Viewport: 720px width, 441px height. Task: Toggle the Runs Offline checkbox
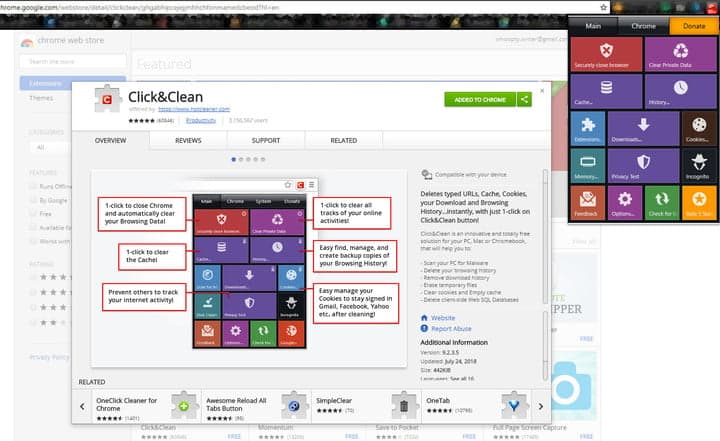point(33,186)
